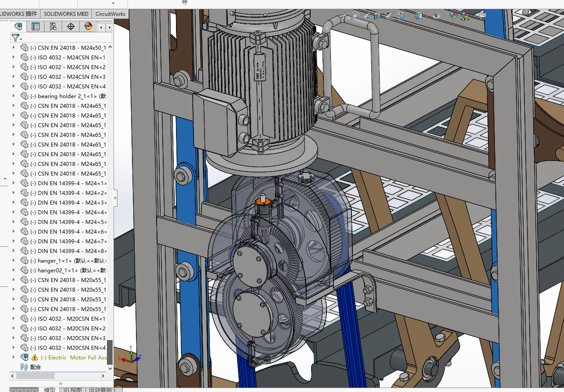Click the tree's horizontal scrollbar right arrow
This screenshot has width=564, height=392.
[103, 376]
